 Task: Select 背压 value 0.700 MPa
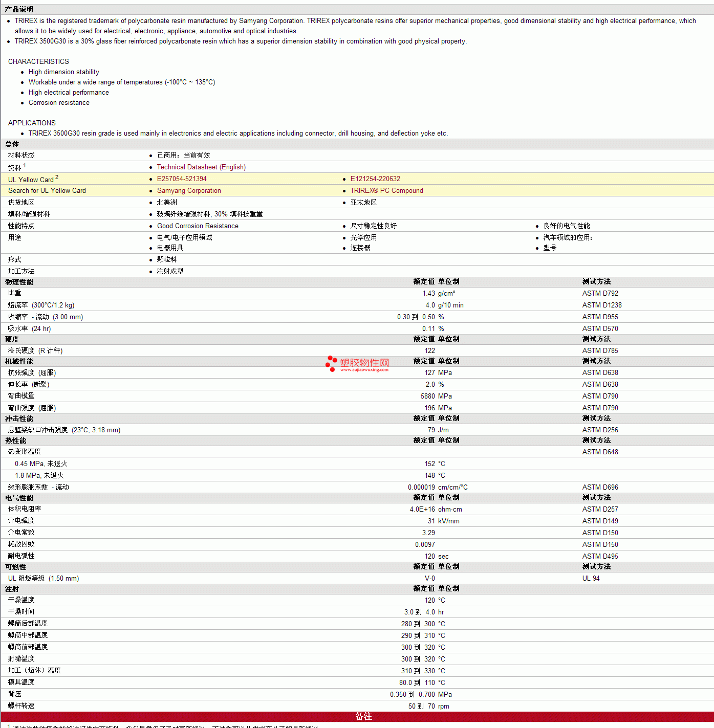(x=435, y=695)
